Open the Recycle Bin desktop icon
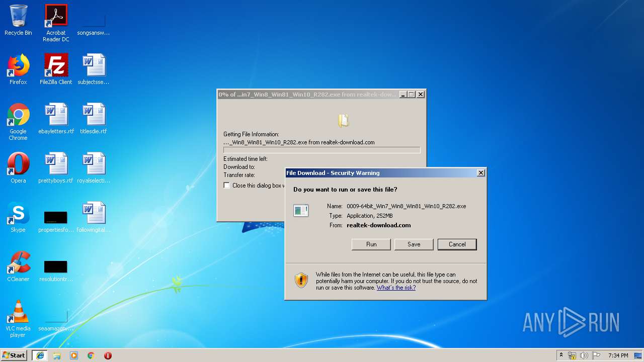Screen dimensions: 644x362 point(18,20)
